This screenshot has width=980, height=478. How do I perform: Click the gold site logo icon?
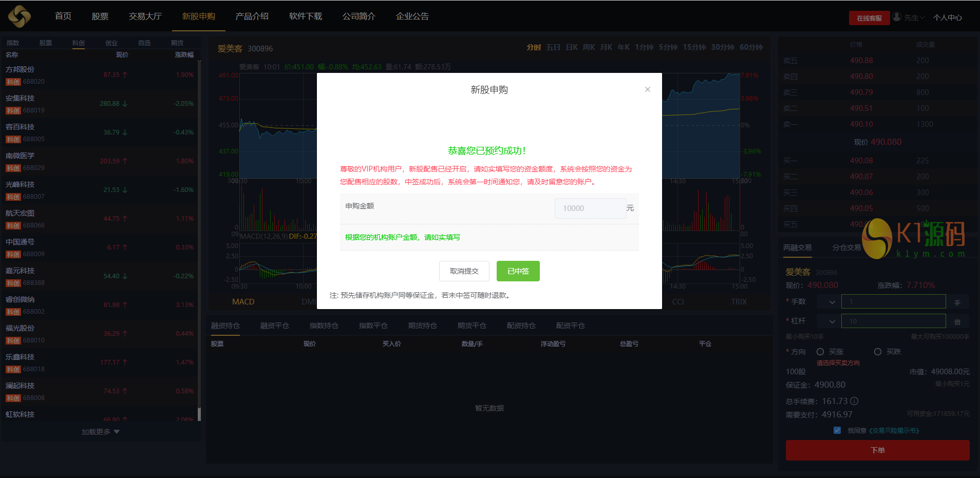[20, 16]
